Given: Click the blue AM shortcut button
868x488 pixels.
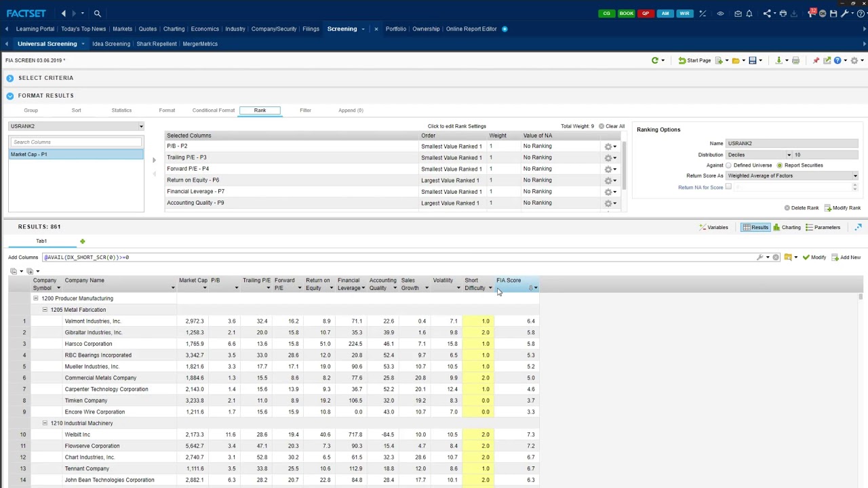Looking at the screenshot, I should 665,14.
